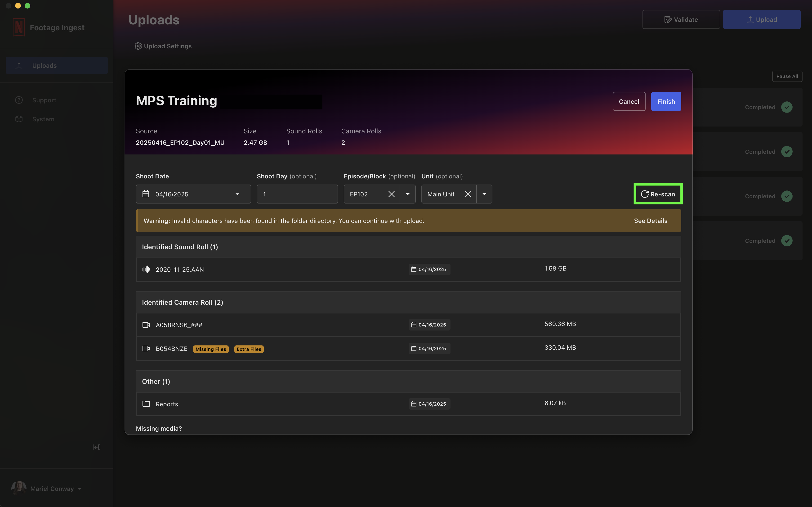This screenshot has height=507, width=812.
Task: Click date chip on A058RNS6_### row
Action: pyautogui.click(x=429, y=325)
